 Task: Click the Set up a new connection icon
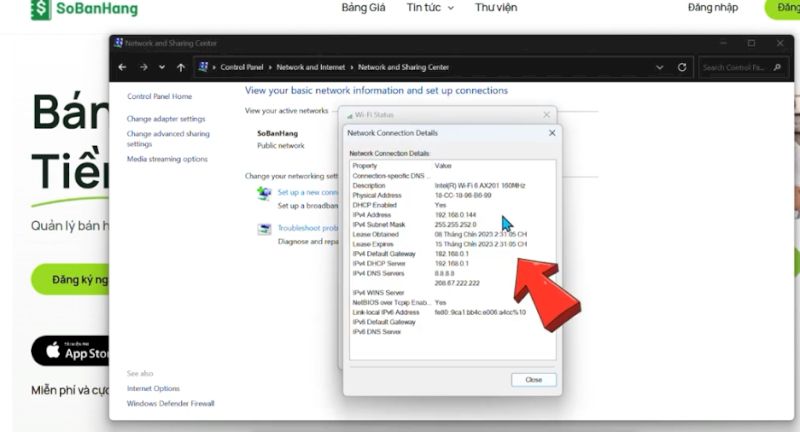[264, 193]
